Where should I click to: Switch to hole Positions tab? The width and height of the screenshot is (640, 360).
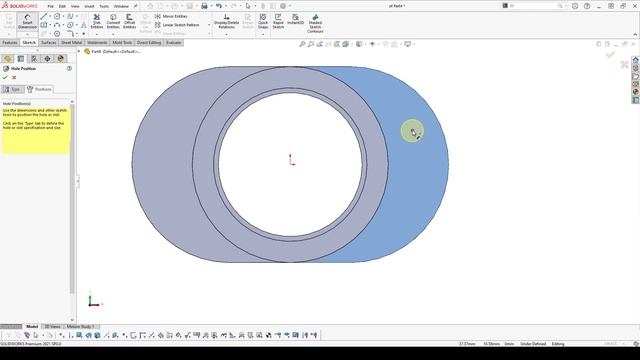(40, 89)
